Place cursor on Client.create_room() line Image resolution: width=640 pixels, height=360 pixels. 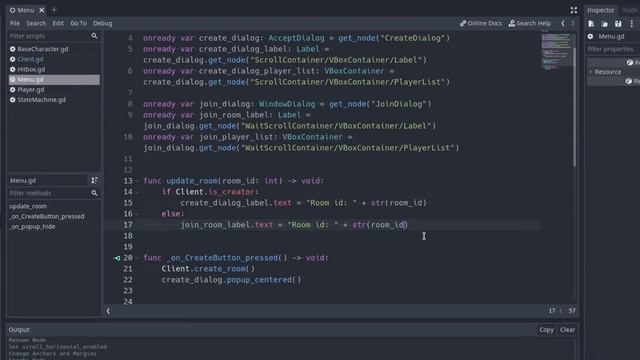(208, 269)
